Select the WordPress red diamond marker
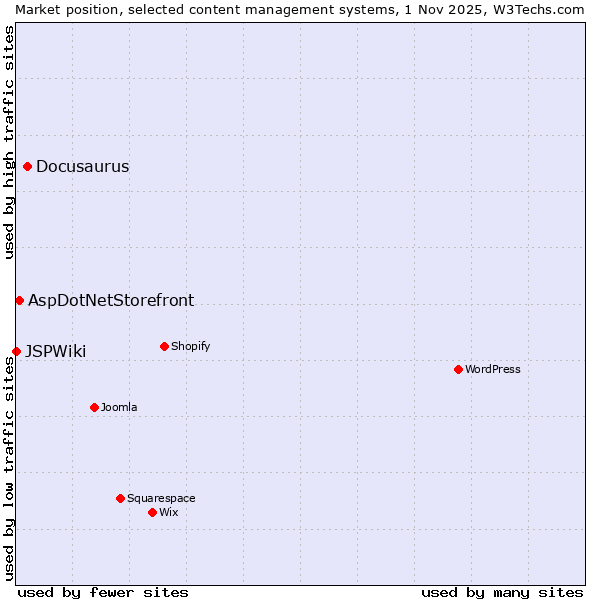Viewport: 600px width, 600px height. pyautogui.click(x=458, y=370)
